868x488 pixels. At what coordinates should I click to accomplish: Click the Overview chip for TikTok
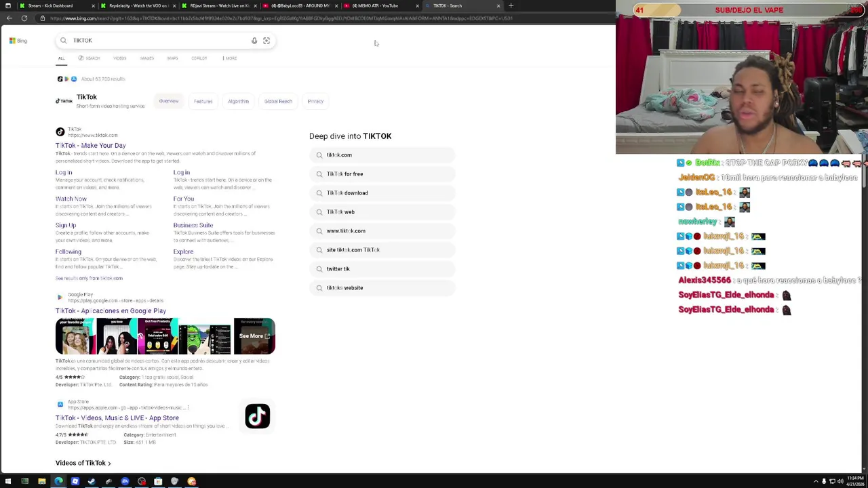[x=169, y=101]
